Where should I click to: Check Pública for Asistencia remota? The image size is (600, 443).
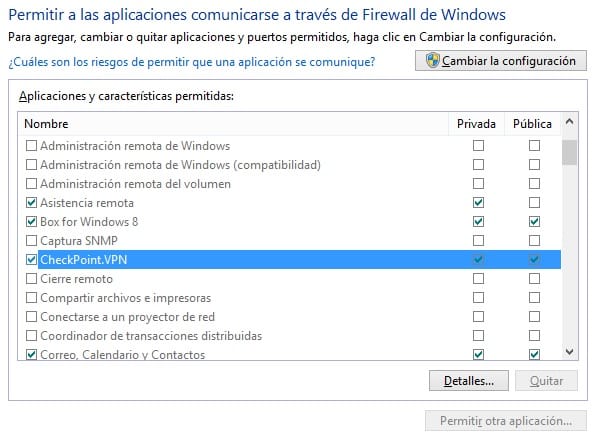coord(534,203)
